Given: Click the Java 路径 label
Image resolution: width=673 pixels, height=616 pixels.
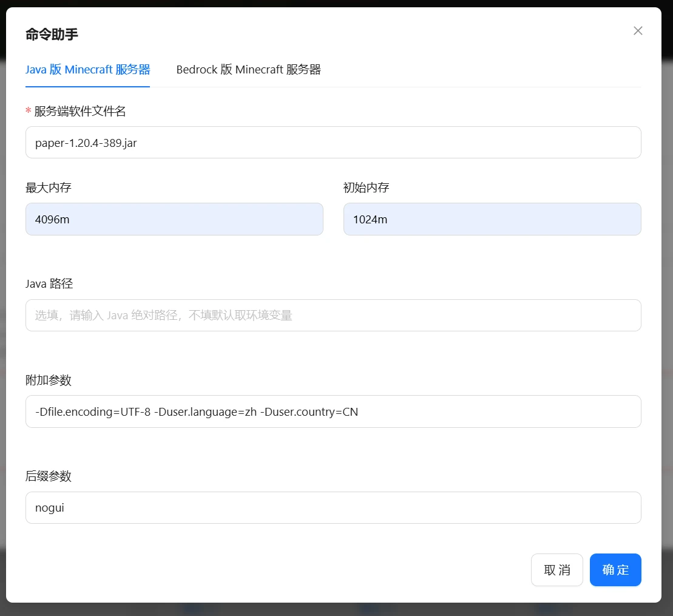Looking at the screenshot, I should tap(49, 284).
